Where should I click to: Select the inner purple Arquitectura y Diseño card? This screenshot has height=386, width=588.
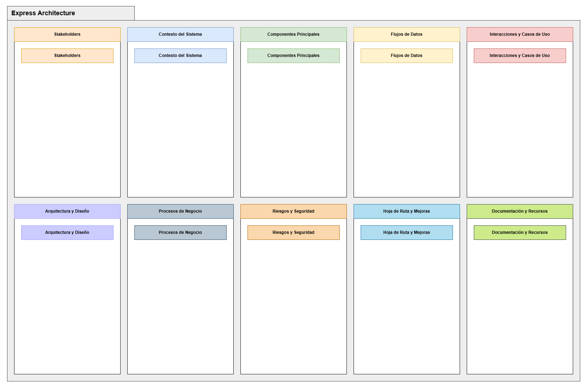click(67, 232)
